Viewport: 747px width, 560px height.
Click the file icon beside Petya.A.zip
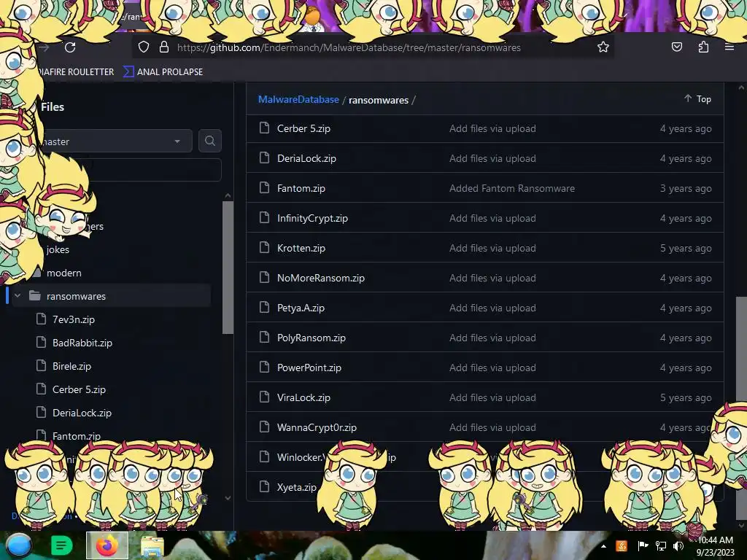264,307
